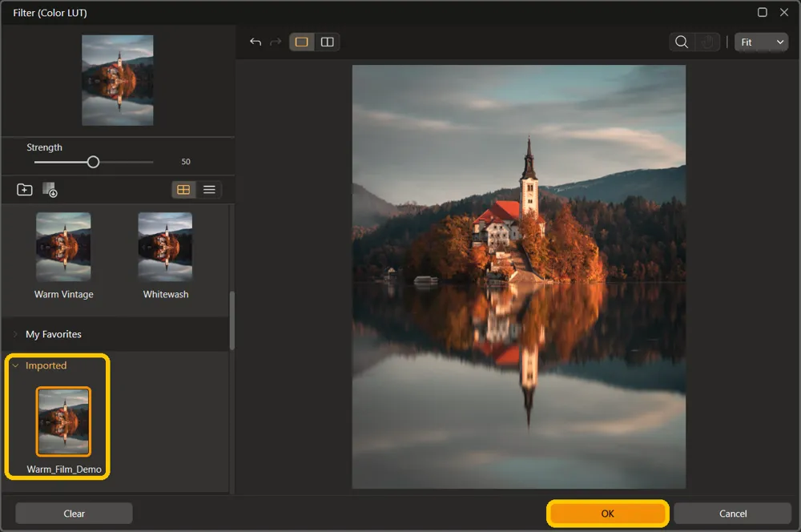The height and width of the screenshot is (532, 801).
Task: Maximize the Filter dialog window
Action: [x=763, y=12]
